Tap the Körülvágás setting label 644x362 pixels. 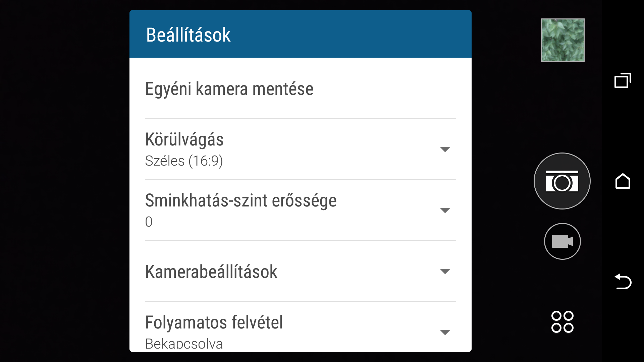point(184,139)
